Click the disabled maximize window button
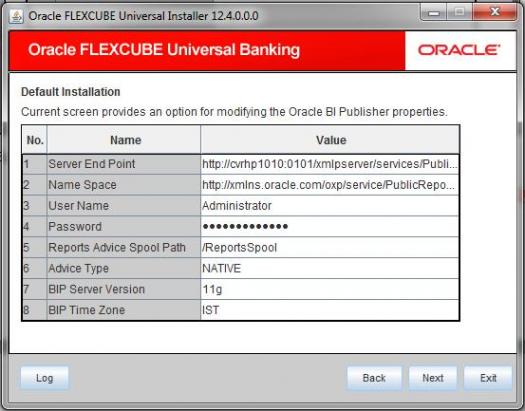Viewport: 525px width, 411px height. (459, 12)
